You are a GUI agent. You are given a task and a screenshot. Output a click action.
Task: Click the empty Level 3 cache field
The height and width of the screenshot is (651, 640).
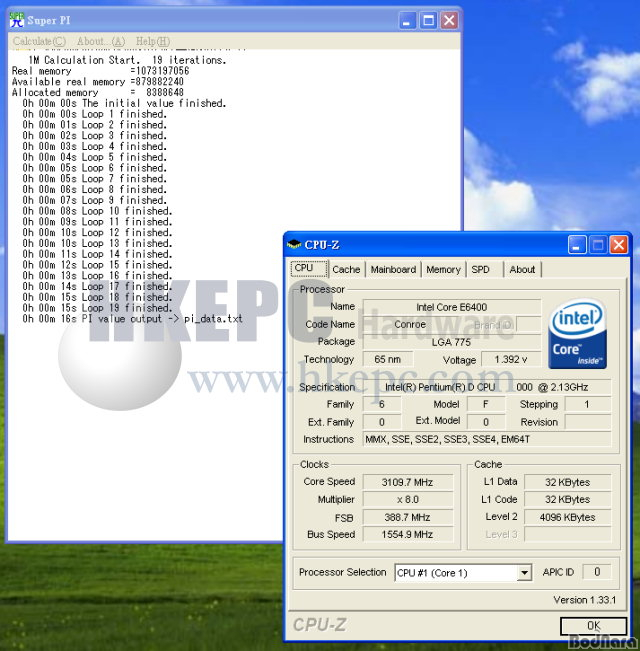[x=567, y=534]
